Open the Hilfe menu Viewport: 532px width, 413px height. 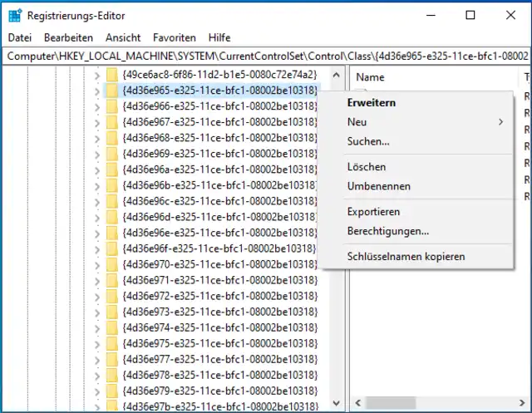[219, 37]
